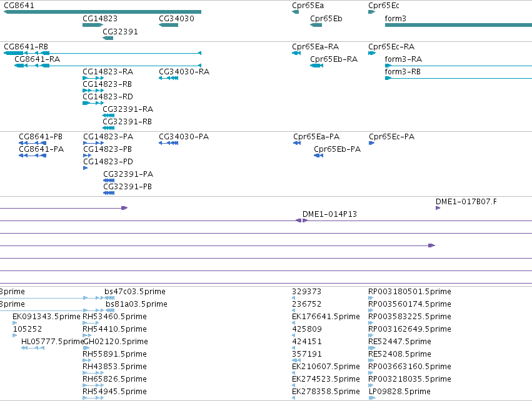Viewport: 532px width, 401px height.
Task: Select transcript CG8641-RB
Action: [x=103, y=53]
